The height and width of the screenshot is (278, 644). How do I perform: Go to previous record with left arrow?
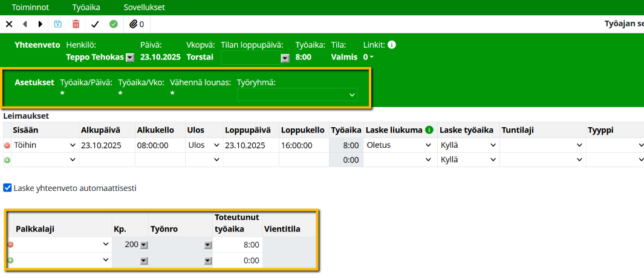point(25,24)
